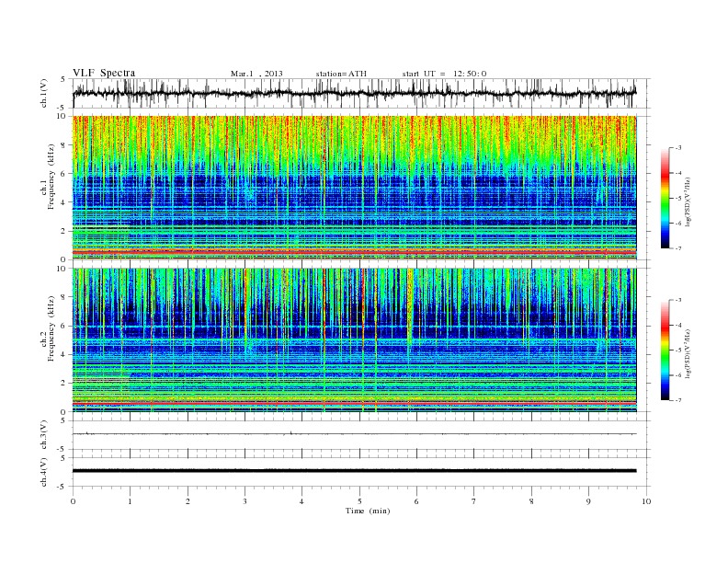Click the time axis tick label "1"

coord(130,501)
